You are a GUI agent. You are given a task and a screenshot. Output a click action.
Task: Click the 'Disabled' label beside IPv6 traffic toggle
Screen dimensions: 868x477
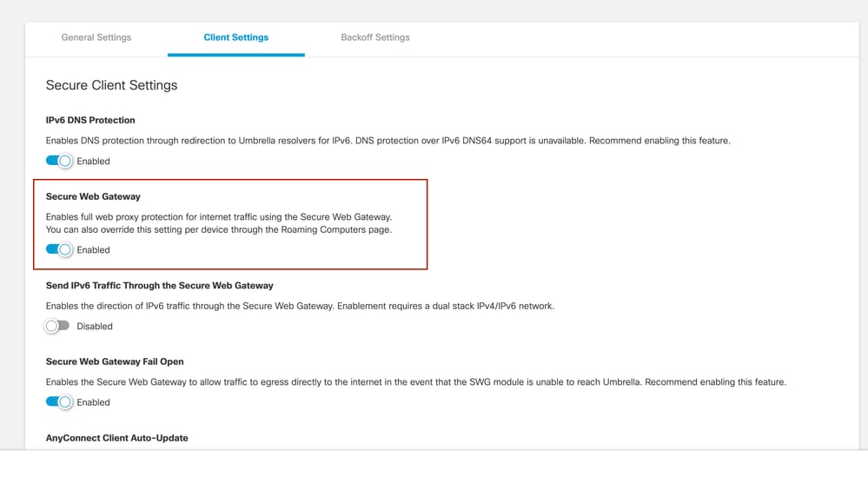(95, 327)
